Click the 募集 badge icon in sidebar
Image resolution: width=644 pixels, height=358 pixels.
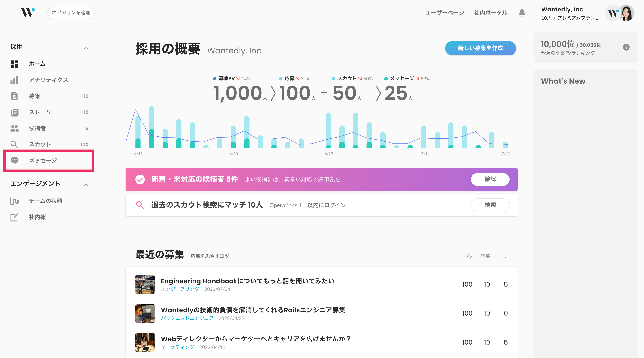point(14,96)
